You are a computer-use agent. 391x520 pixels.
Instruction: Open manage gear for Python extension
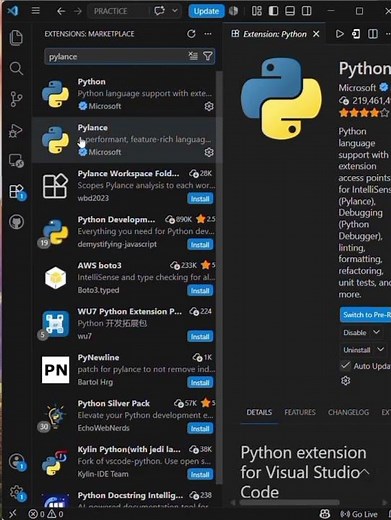(x=209, y=106)
